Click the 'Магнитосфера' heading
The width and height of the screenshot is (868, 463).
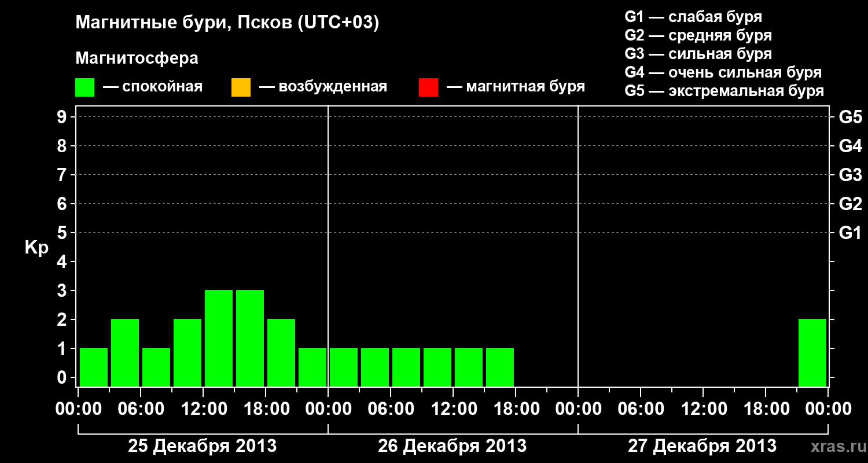pos(137,58)
